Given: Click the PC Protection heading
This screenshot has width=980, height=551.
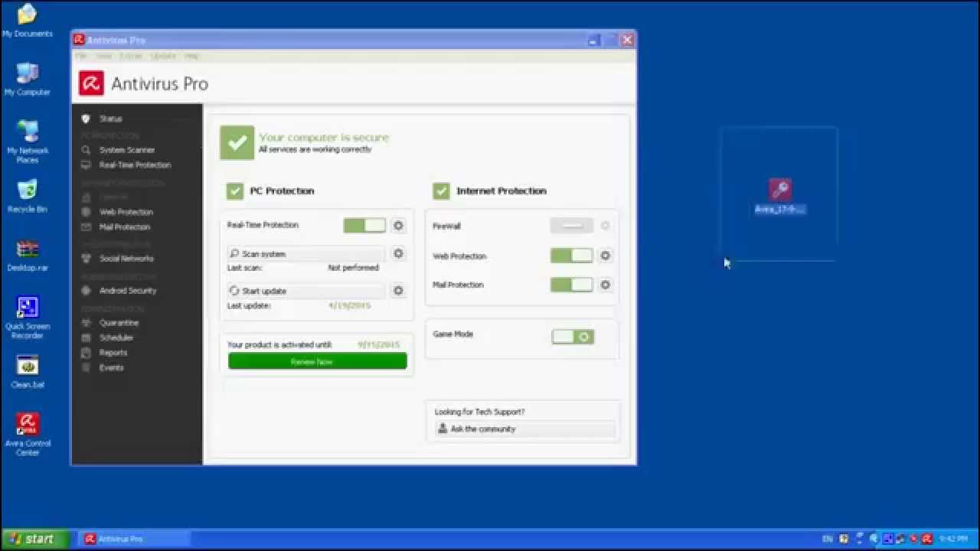Looking at the screenshot, I should (282, 191).
